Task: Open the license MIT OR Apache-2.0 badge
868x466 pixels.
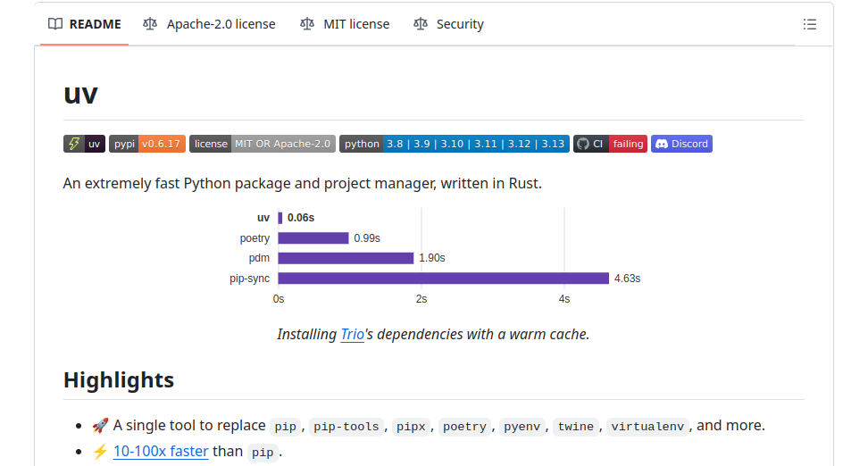Action: coord(263,144)
